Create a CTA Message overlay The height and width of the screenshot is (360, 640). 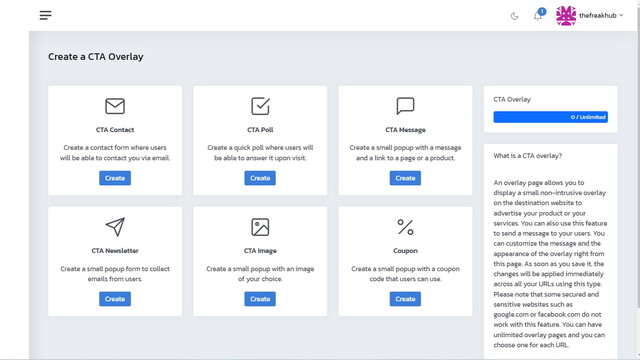(405, 178)
